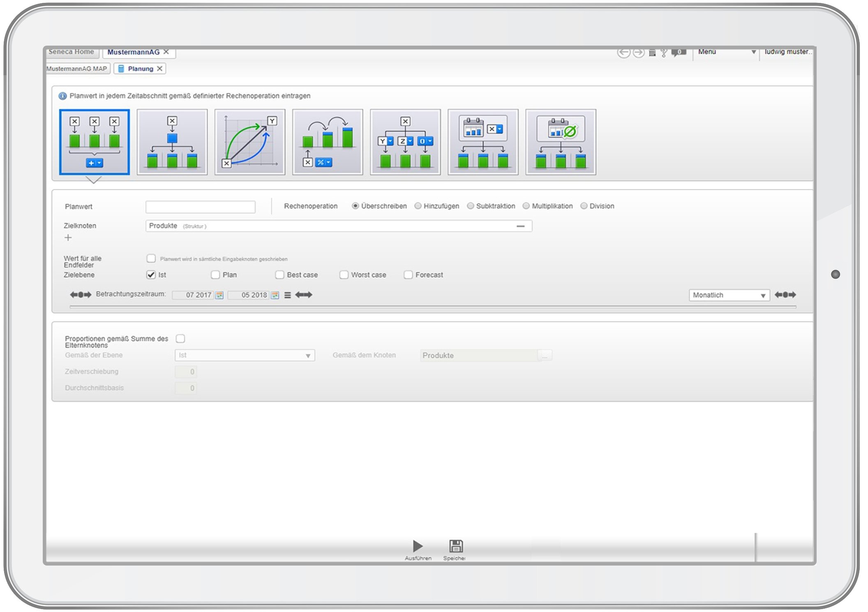Switch to the MustermannAG MAP tab

[x=77, y=69]
